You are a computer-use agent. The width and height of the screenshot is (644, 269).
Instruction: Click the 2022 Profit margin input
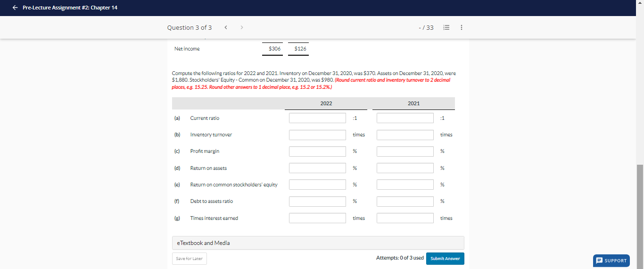[317, 151]
